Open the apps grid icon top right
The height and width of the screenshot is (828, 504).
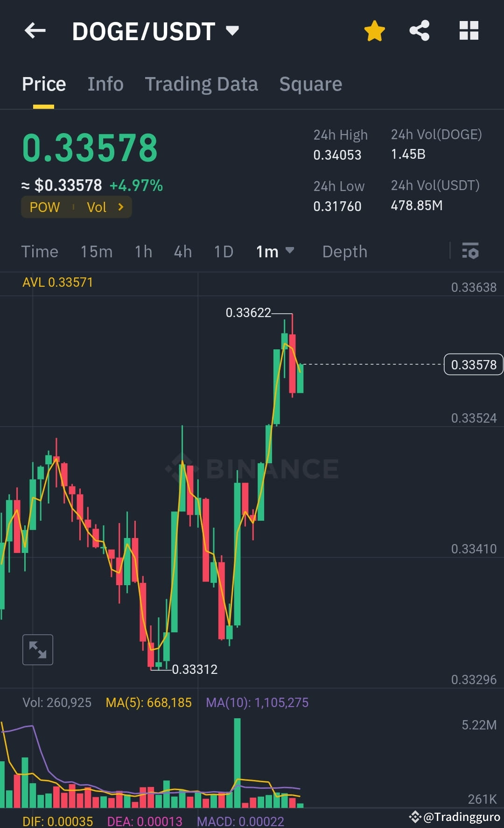point(469,30)
